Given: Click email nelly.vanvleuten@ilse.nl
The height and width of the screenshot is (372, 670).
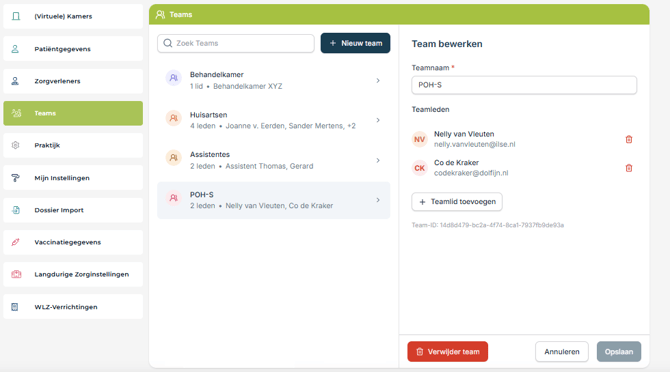Looking at the screenshot, I should 475,144.
